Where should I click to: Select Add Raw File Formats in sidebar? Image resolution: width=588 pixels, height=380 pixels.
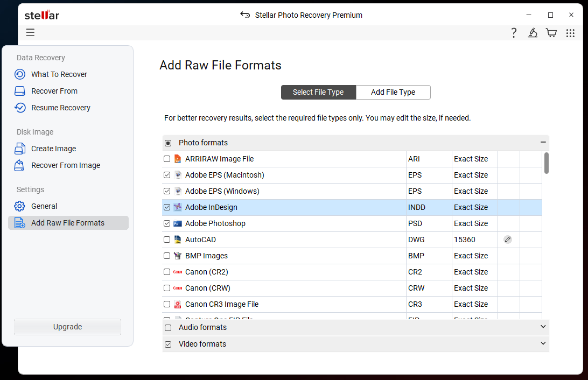pyautogui.click(x=68, y=223)
